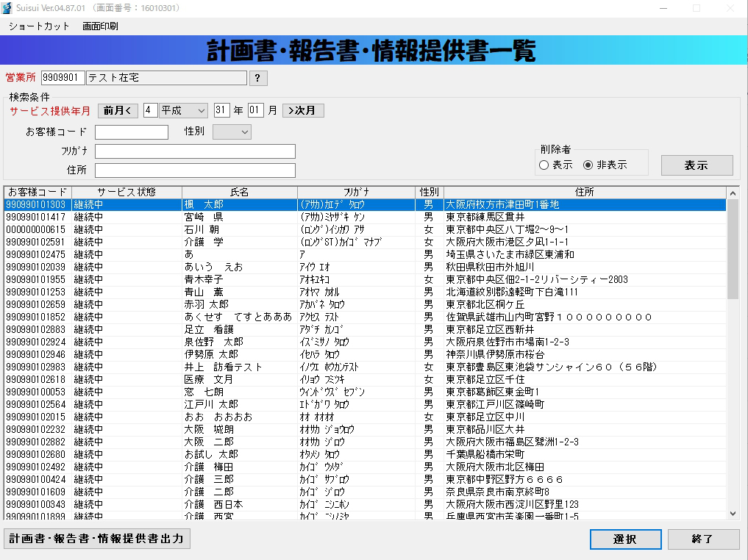Click the month field showing 01

(255, 110)
